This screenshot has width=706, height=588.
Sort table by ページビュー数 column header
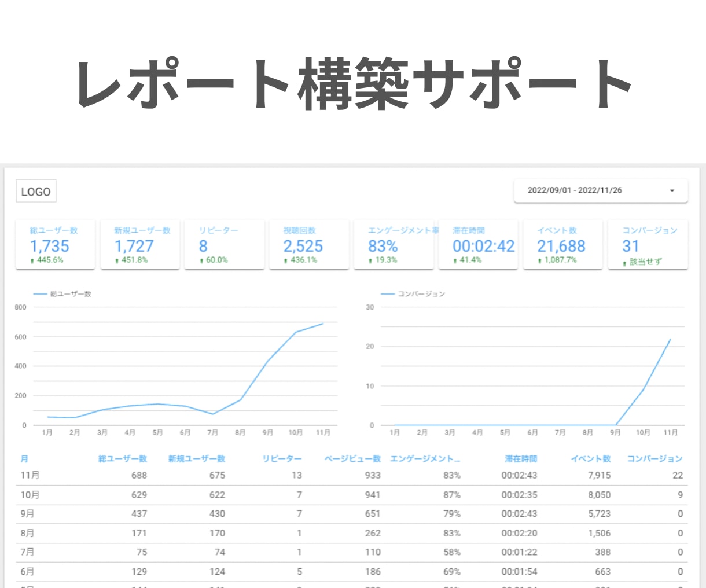tap(352, 458)
